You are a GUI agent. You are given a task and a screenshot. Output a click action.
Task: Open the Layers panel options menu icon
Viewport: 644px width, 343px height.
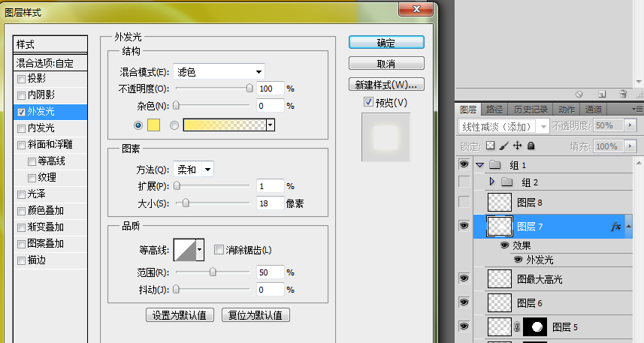tap(638, 110)
